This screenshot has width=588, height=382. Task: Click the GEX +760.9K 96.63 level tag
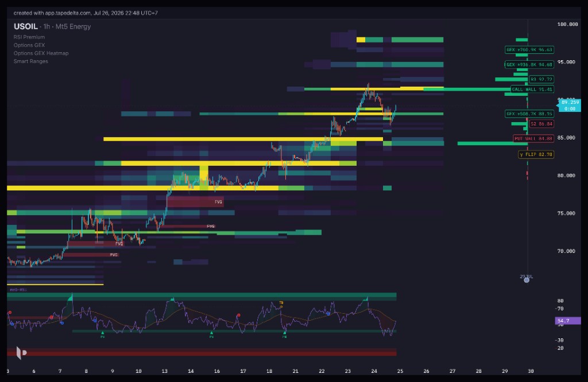tap(529, 49)
